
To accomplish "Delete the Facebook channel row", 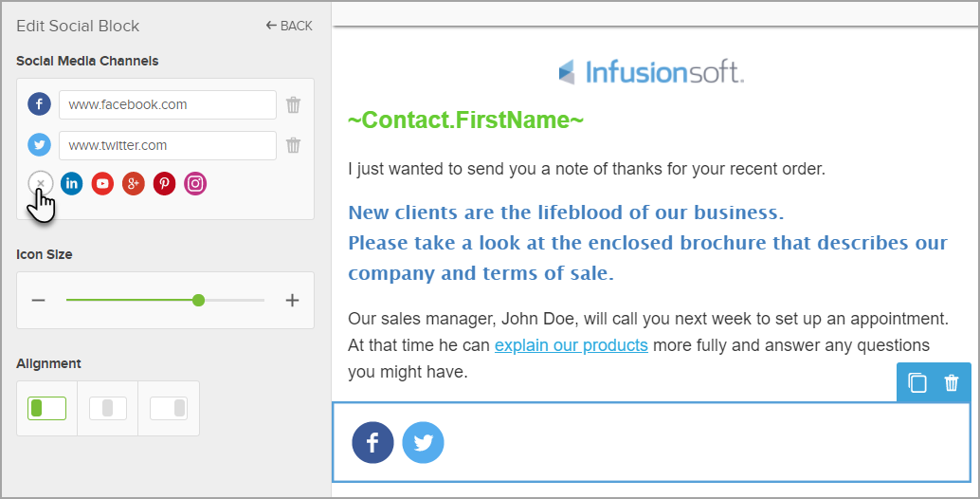I will click(294, 105).
